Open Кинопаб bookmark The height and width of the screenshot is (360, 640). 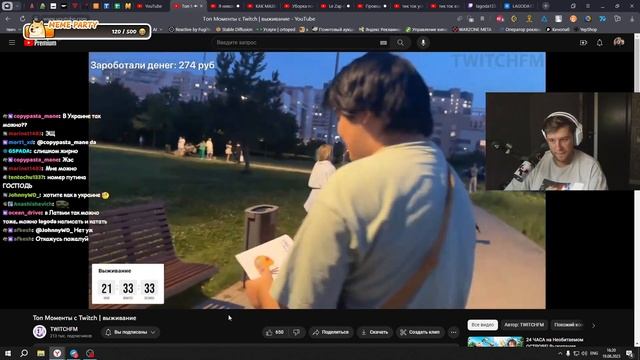[x=558, y=29]
